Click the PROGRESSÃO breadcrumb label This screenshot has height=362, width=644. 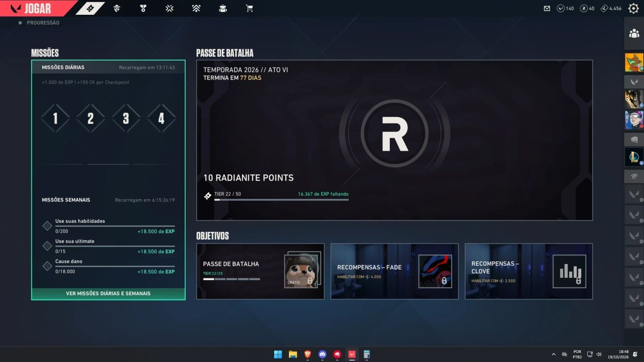point(43,23)
